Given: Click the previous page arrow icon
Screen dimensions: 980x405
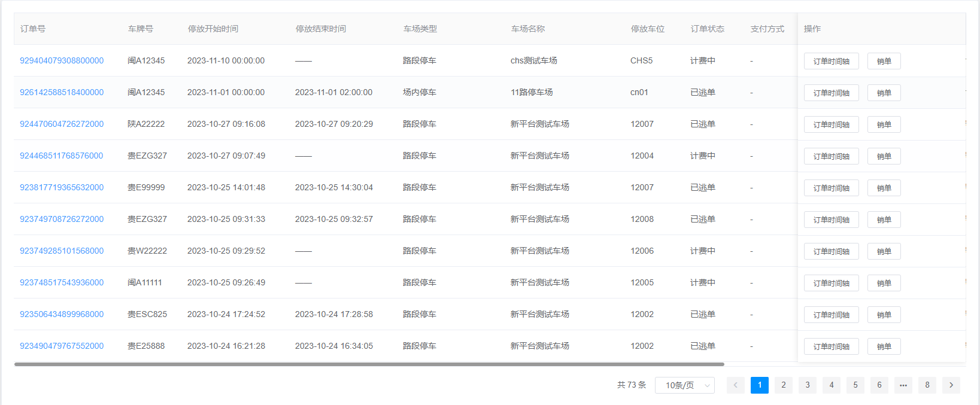Looking at the screenshot, I should pos(735,385).
